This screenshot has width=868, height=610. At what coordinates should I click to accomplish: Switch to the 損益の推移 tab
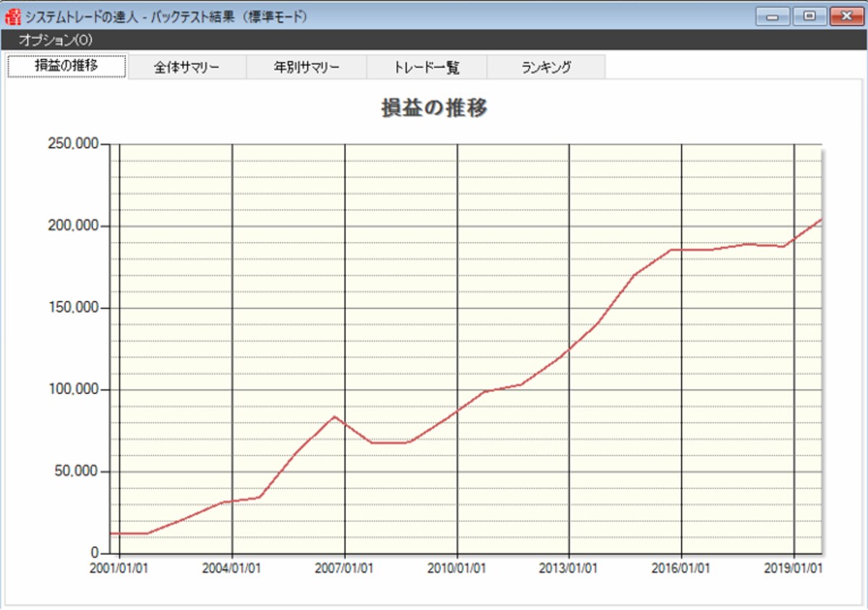coord(67,66)
